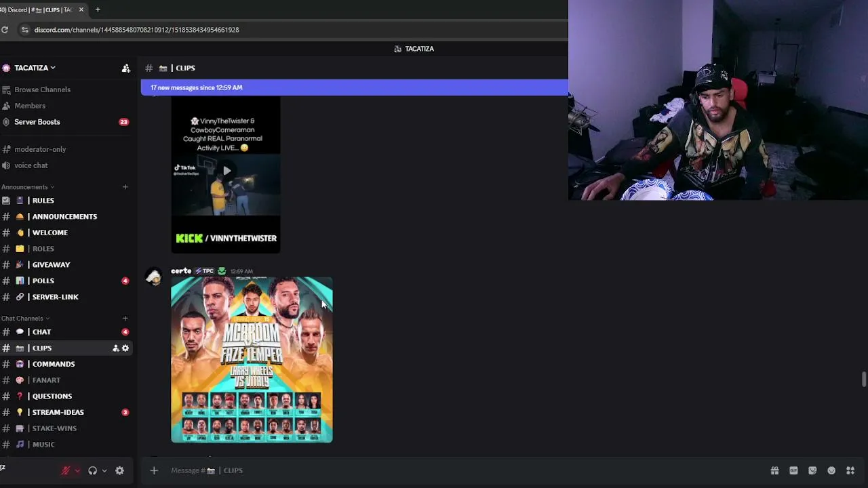Screen dimensions: 868x488
Task: Open the POLLS channel
Action: coord(43,281)
